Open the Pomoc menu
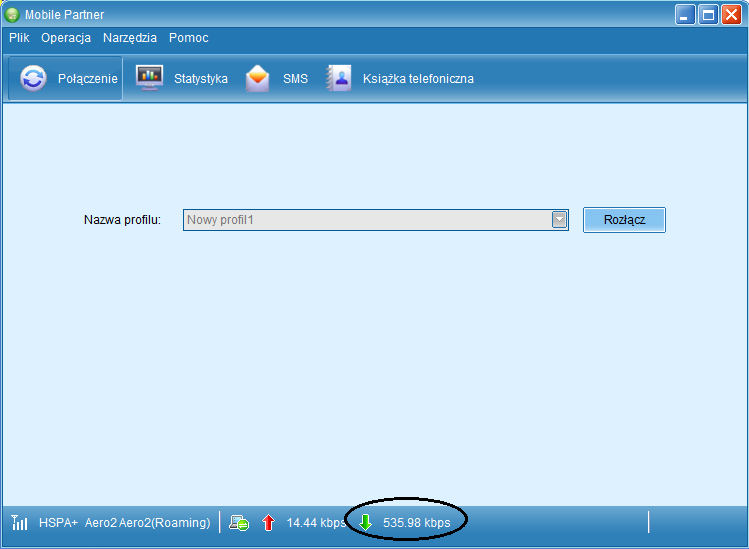The height and width of the screenshot is (549, 749). coord(189,38)
